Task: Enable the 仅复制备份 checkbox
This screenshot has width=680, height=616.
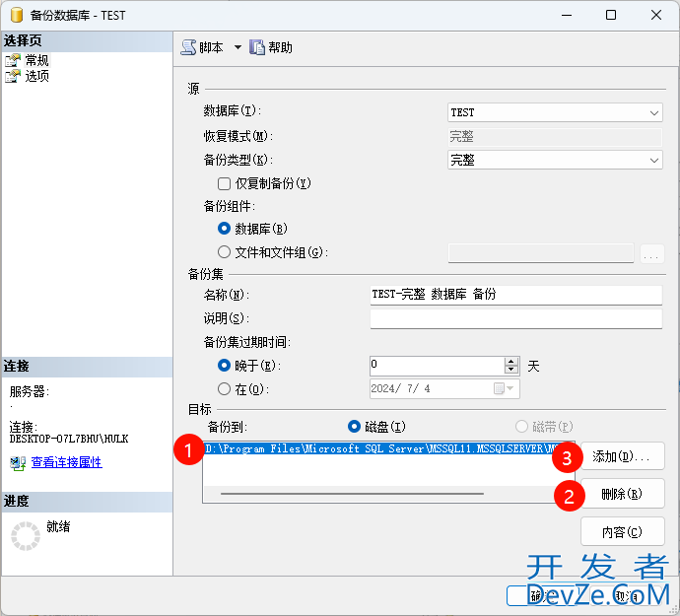Action: click(x=224, y=184)
